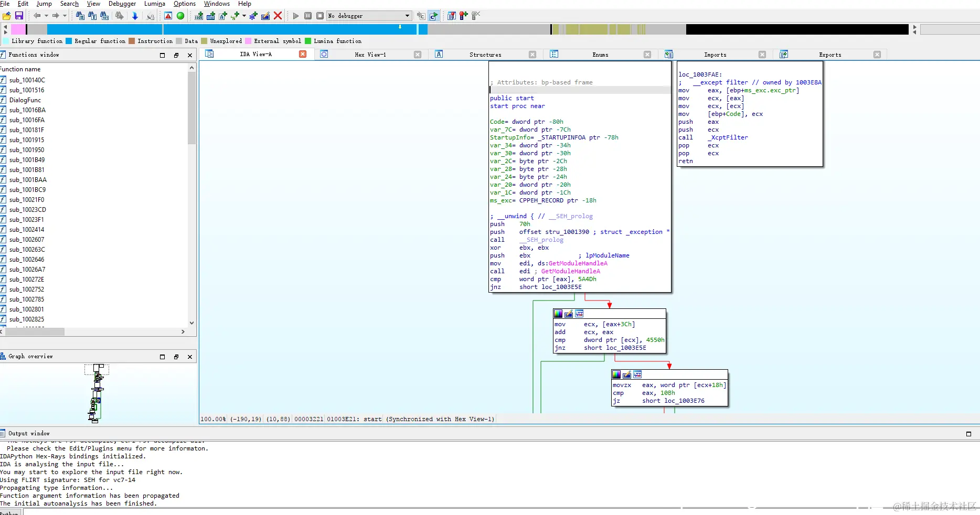Click the pencil icon on the 'mov ecx, [eax+3Ch]' node
The width and height of the screenshot is (980, 515).
[x=569, y=314]
